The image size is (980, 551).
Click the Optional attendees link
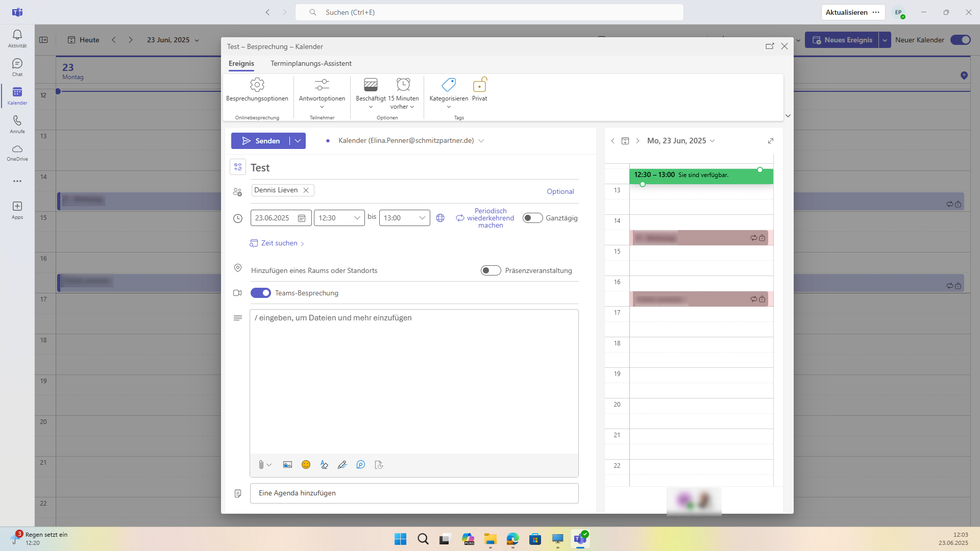click(x=560, y=191)
